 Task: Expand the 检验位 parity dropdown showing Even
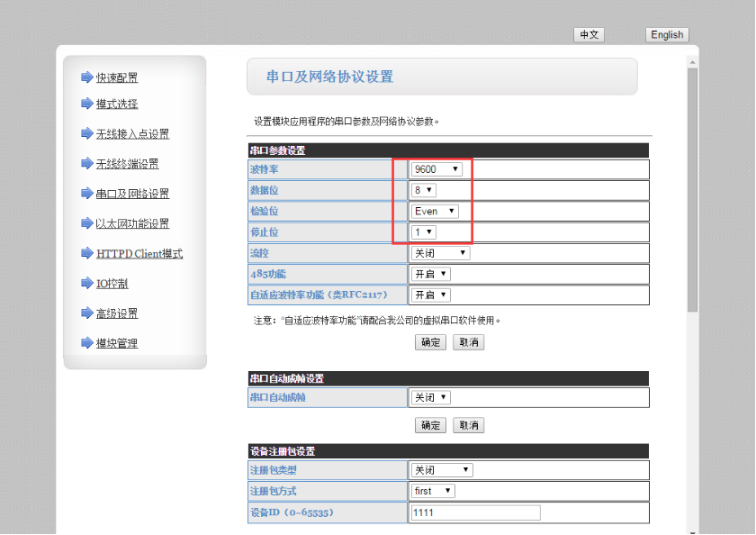435,212
